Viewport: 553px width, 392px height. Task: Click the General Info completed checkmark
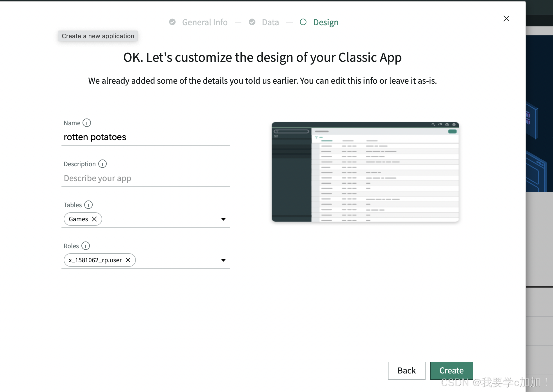(x=172, y=22)
